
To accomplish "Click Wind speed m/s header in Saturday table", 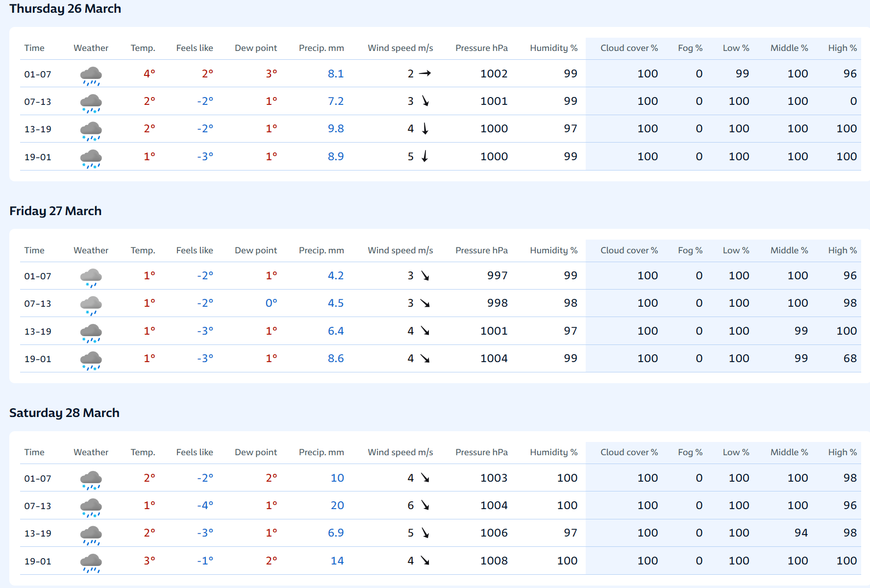I will [400, 452].
